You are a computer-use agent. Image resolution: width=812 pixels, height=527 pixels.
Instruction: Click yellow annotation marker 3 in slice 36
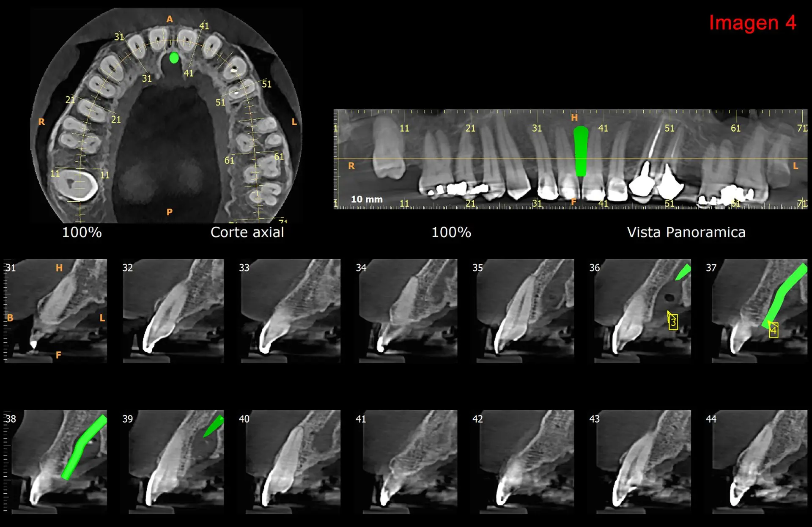pos(673,322)
